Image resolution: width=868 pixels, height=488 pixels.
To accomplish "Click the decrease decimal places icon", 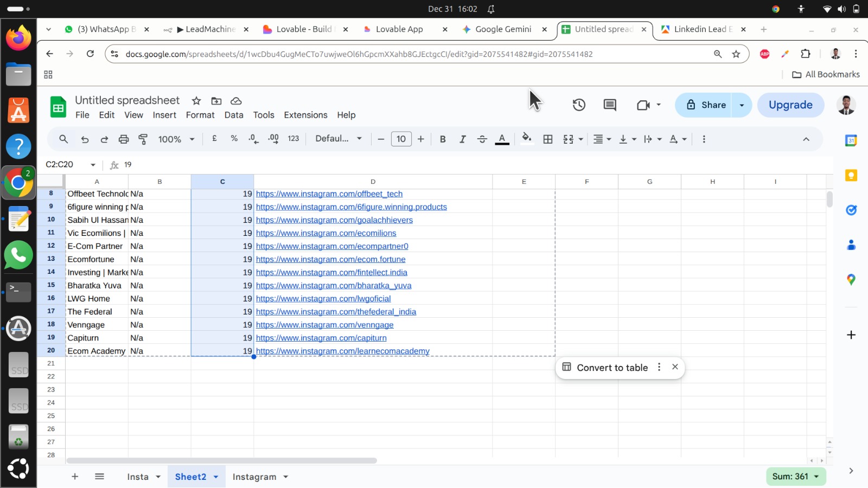I will click(x=253, y=139).
